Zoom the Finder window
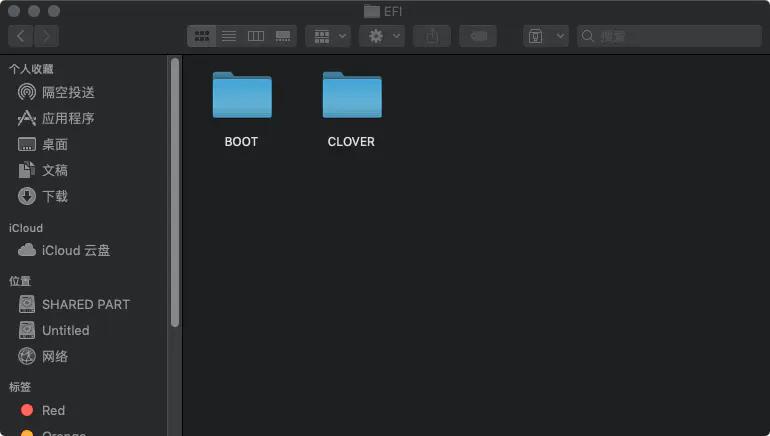The image size is (770, 436). click(54, 11)
